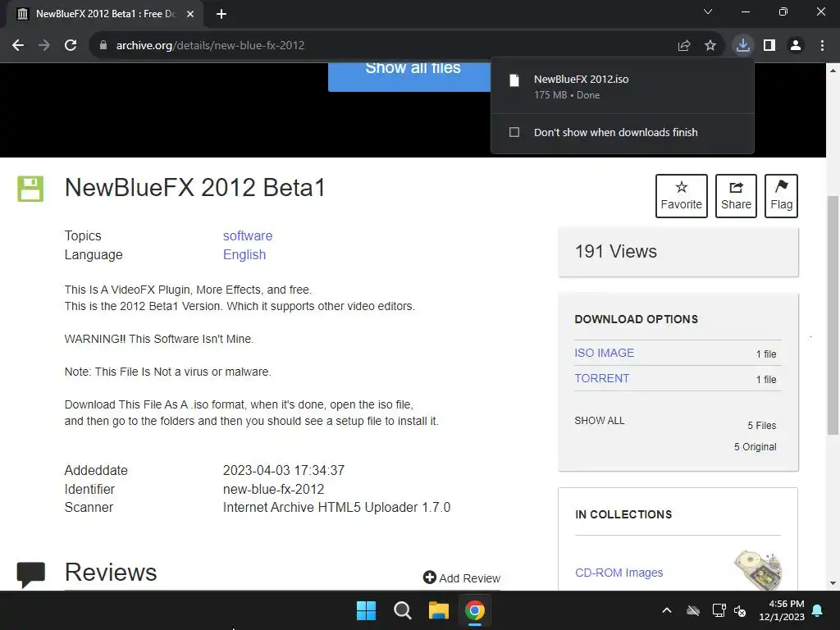Click the 191 Views text
The height and width of the screenshot is (630, 840).
click(615, 251)
